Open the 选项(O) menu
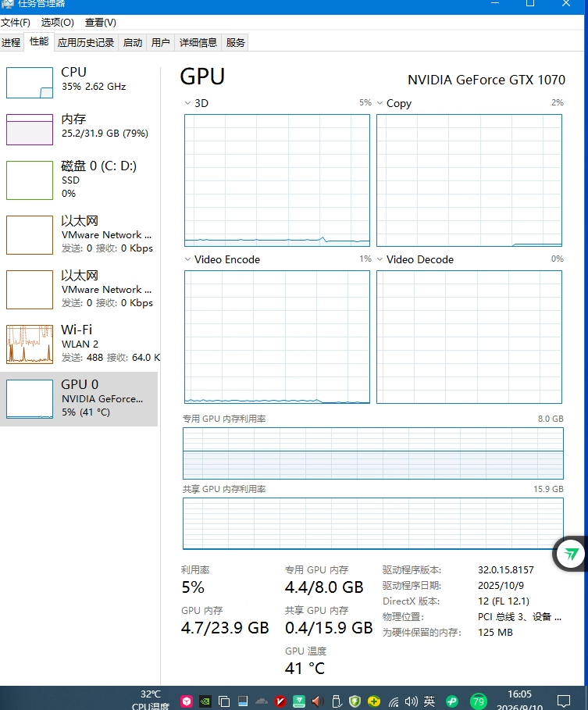588x710 pixels. (x=58, y=23)
